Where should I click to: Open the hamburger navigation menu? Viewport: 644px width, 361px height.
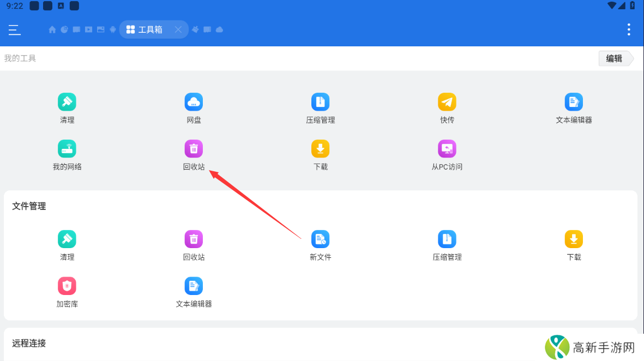(x=15, y=30)
